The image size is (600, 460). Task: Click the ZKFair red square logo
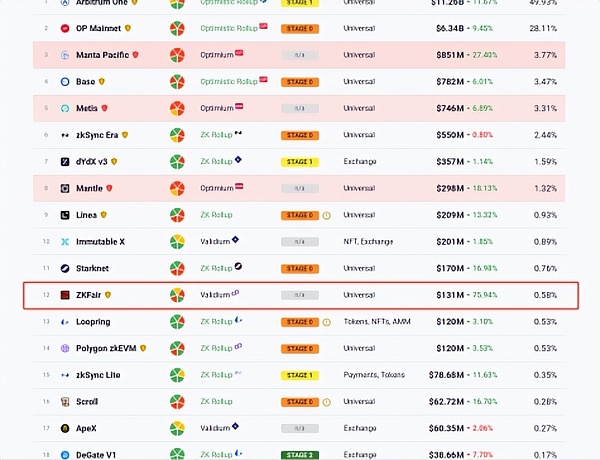click(65, 295)
